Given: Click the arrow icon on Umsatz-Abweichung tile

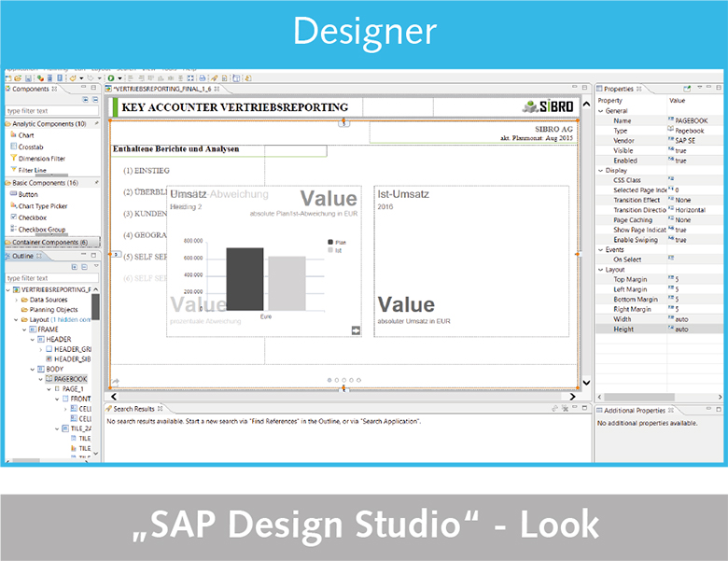Looking at the screenshot, I should point(357,330).
